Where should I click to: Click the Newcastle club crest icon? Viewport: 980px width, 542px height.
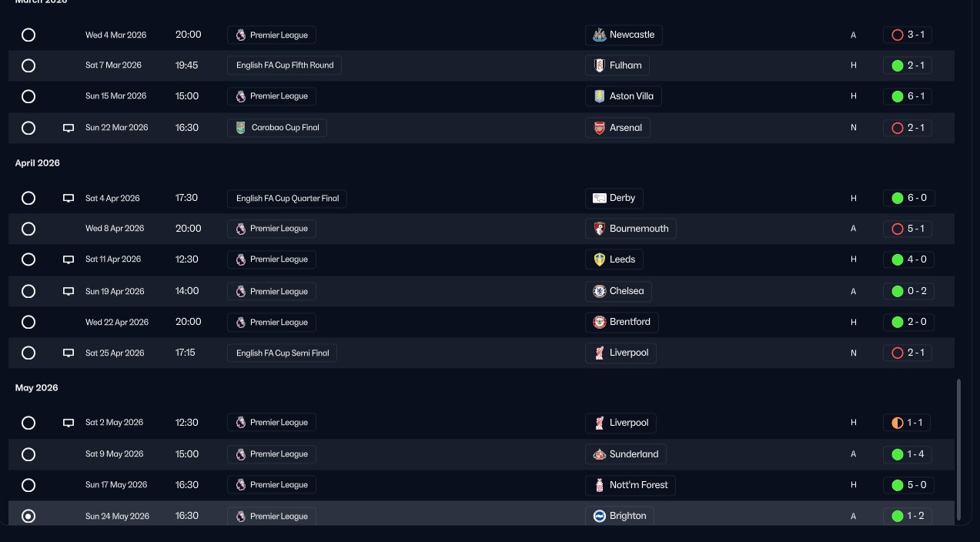pos(599,35)
